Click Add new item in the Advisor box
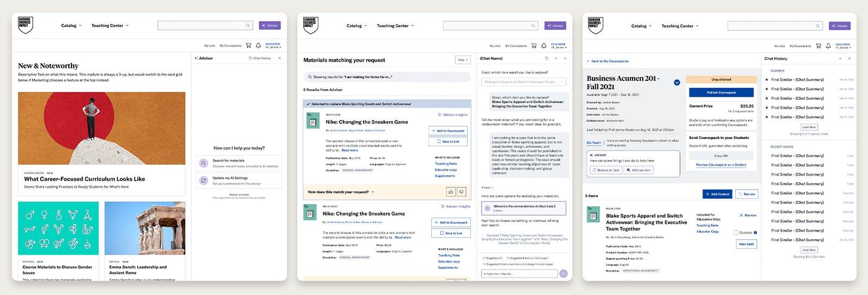868x295 pixels. pyautogui.click(x=639, y=170)
